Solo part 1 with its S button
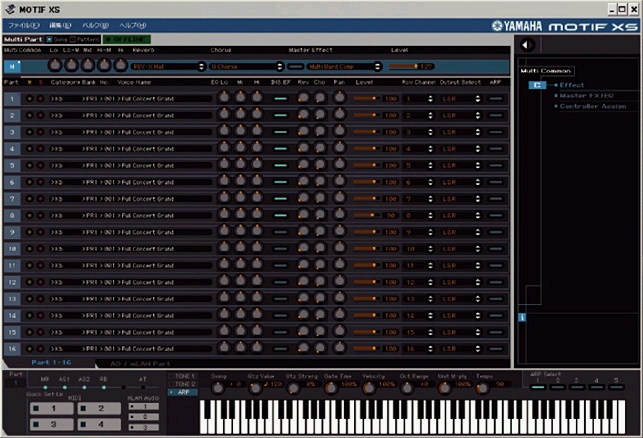Screen dimensions: 643x438 (40, 98)
